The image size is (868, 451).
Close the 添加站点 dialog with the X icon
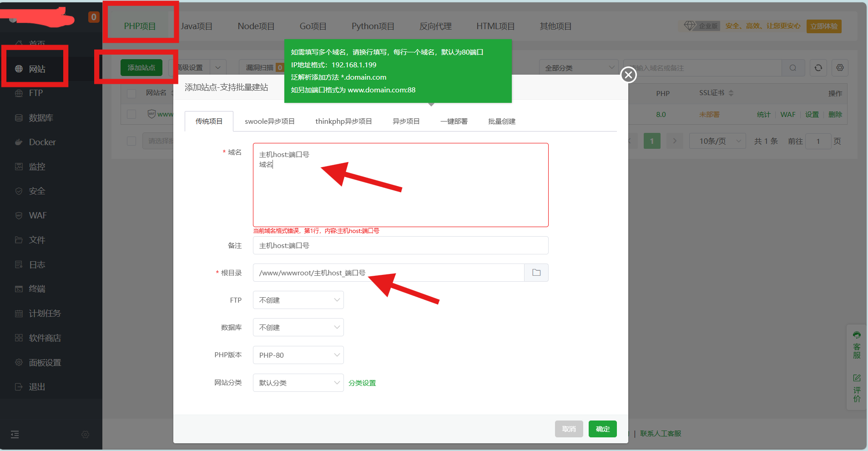click(x=628, y=75)
